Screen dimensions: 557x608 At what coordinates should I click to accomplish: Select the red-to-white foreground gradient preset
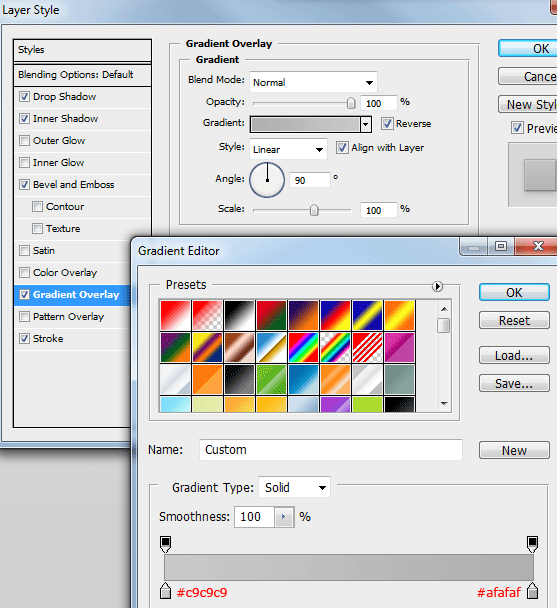175,315
